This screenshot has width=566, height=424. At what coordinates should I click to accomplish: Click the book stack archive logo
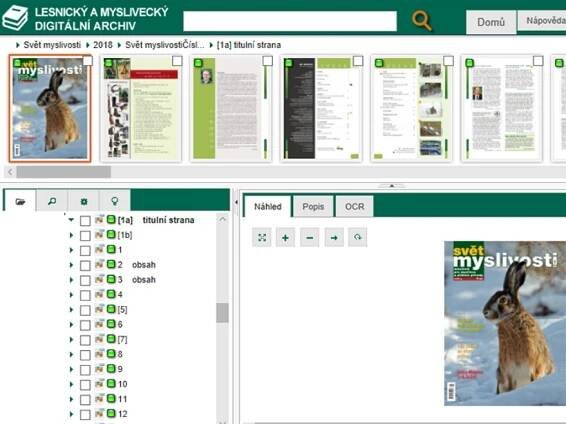tap(14, 18)
